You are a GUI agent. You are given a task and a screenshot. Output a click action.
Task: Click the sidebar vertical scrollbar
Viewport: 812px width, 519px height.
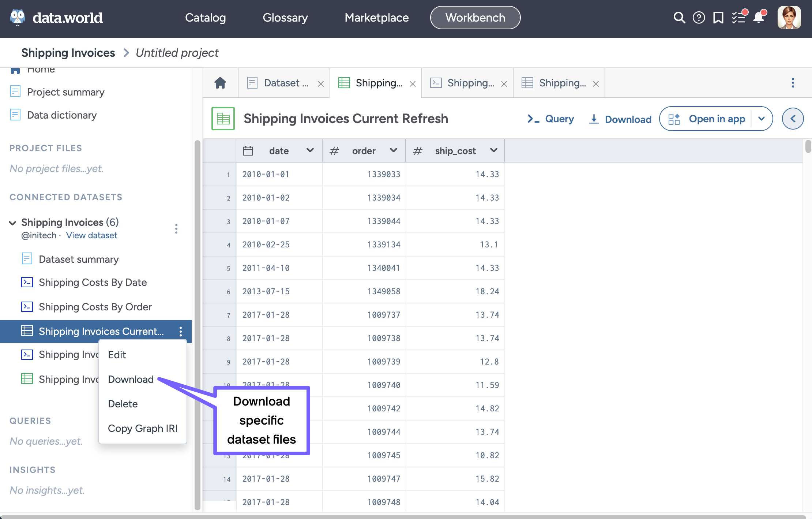(198, 324)
